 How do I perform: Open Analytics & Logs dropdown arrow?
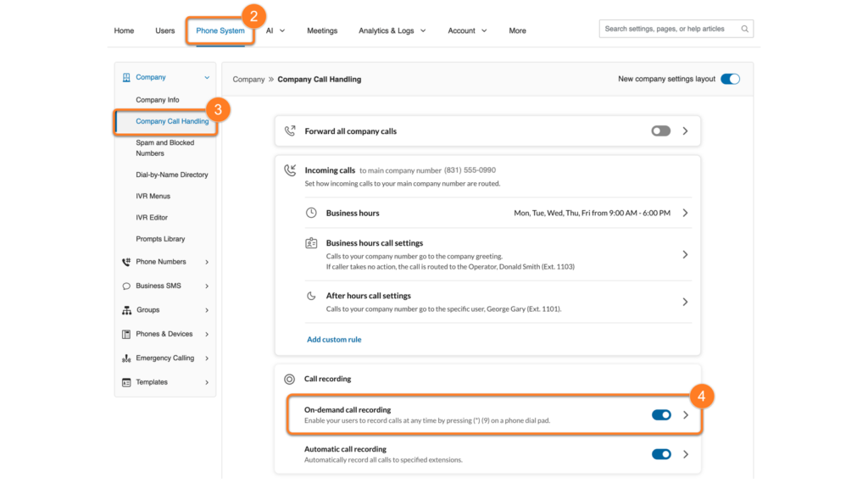point(423,31)
